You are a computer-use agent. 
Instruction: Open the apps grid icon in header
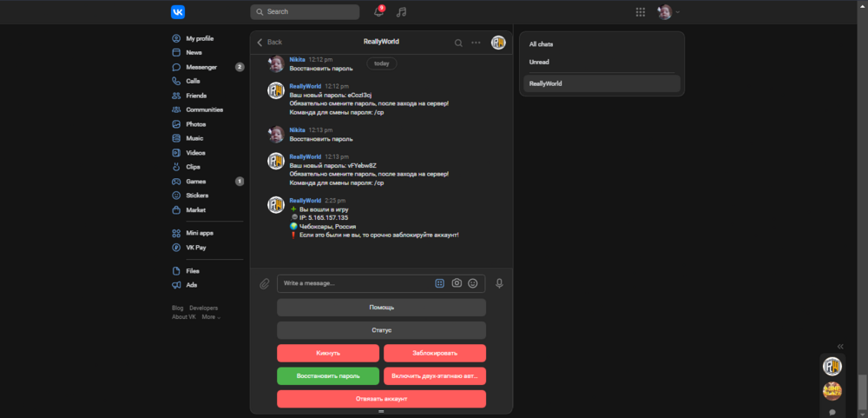pyautogui.click(x=641, y=12)
